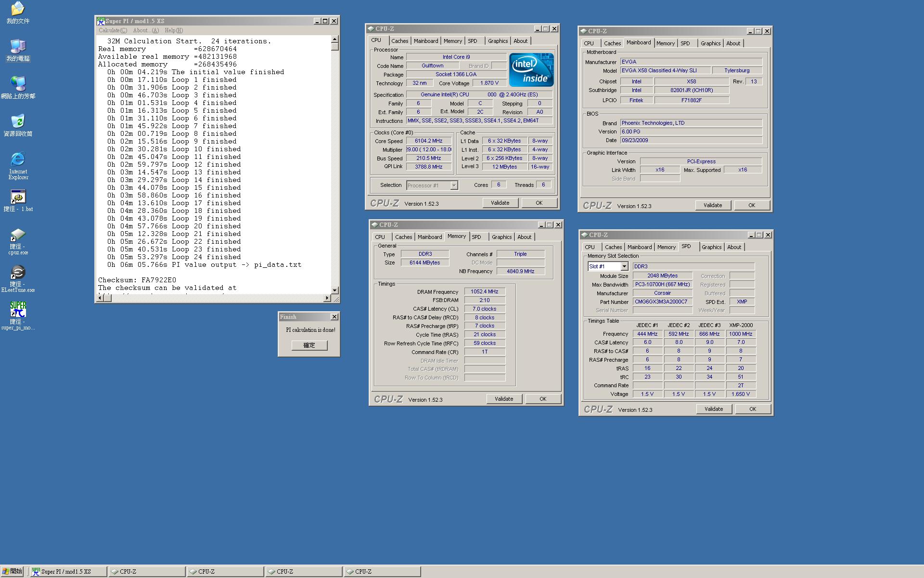
Task: Open the Calculate menu in Super PI
Action: 113,30
